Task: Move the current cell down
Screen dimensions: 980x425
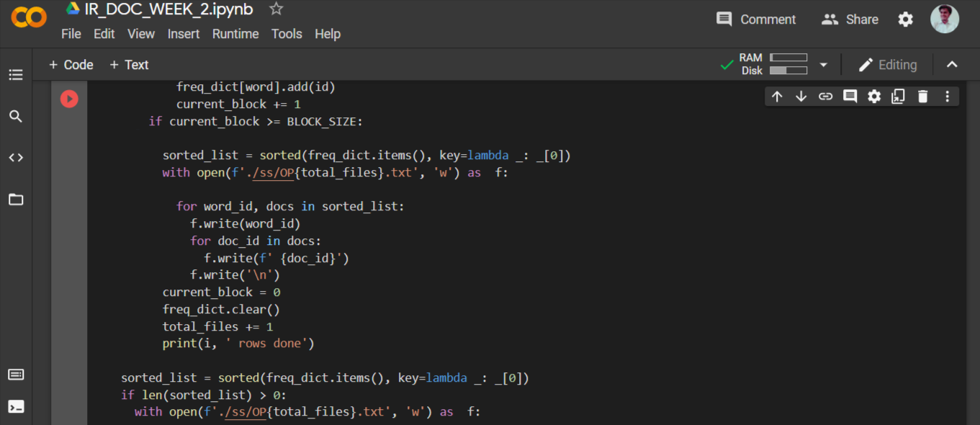Action: point(801,96)
